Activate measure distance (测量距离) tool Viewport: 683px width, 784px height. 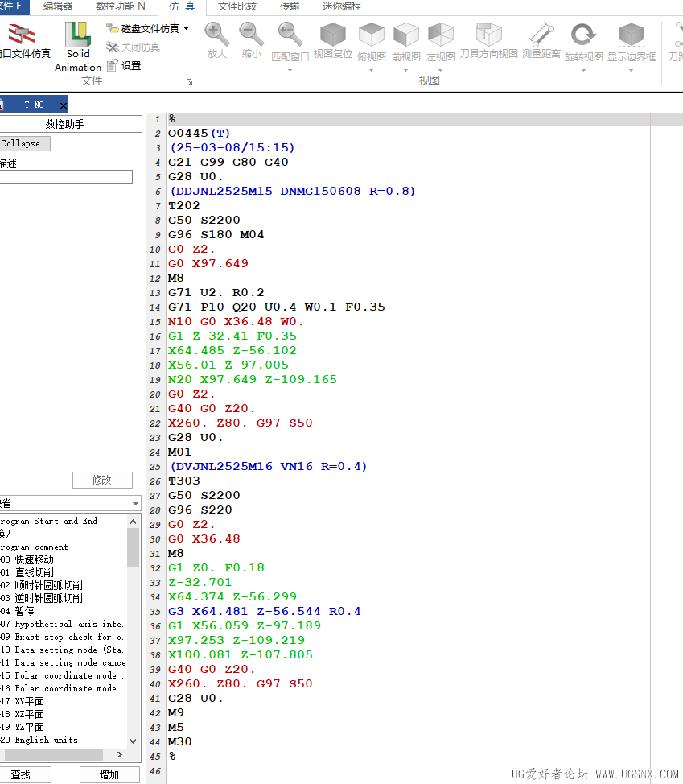541,40
